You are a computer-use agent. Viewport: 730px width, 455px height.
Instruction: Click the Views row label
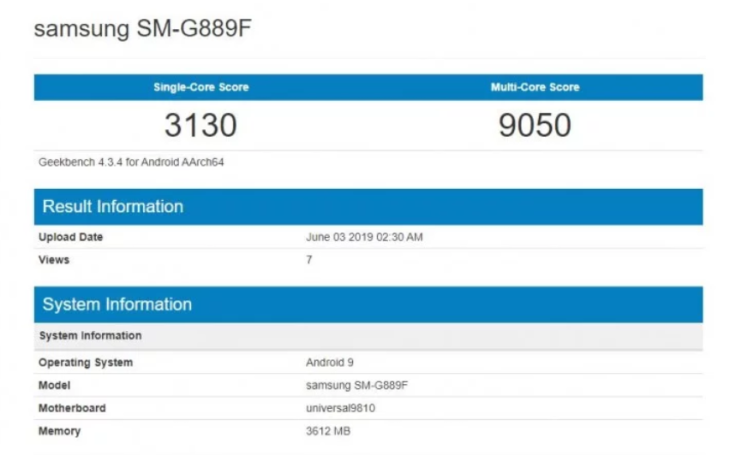pos(53,259)
